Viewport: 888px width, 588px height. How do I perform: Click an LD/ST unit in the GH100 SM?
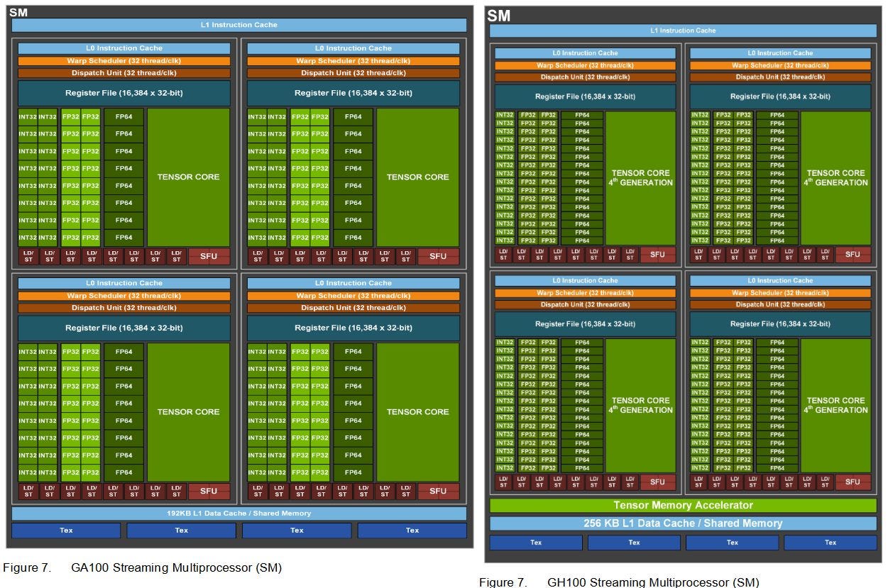pyautogui.click(x=504, y=255)
